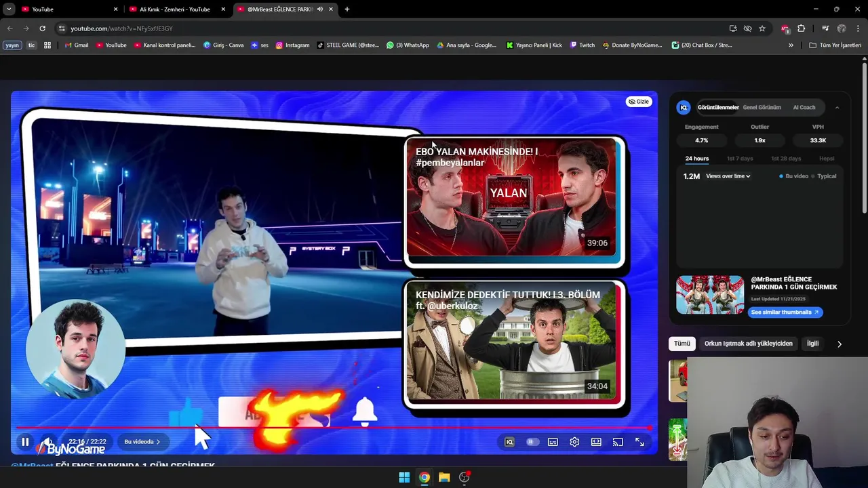Select the '1st 28 days' range tab
Image resolution: width=868 pixels, height=488 pixels.
point(786,159)
